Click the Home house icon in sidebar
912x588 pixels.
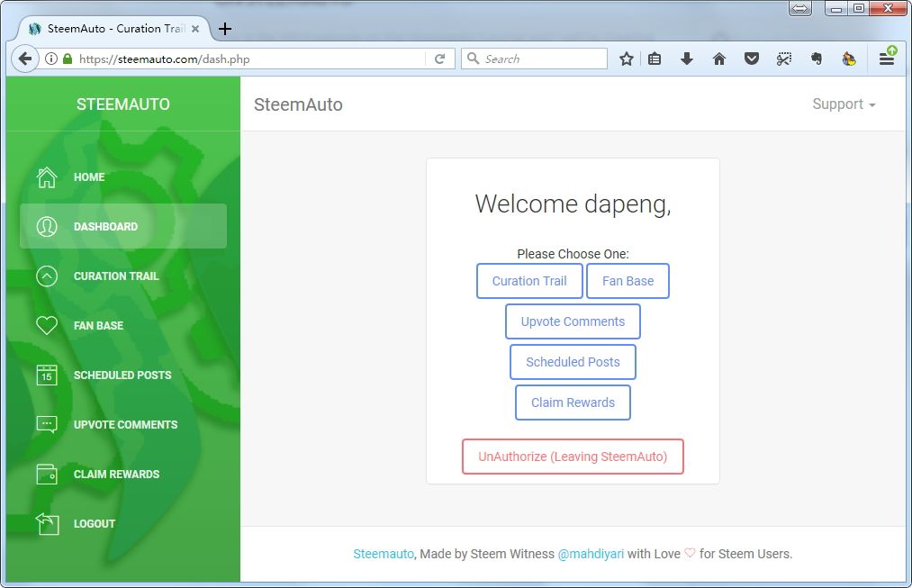pos(47,177)
